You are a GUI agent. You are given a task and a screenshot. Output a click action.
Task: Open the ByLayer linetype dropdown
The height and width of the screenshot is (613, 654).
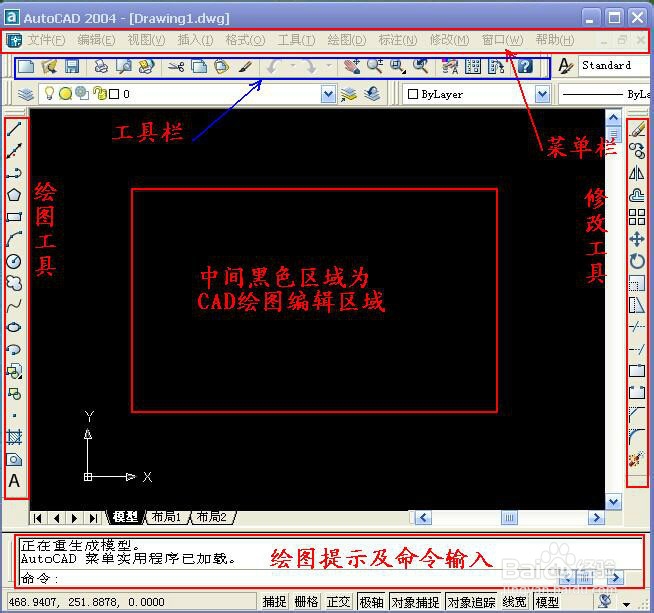[x=606, y=94]
